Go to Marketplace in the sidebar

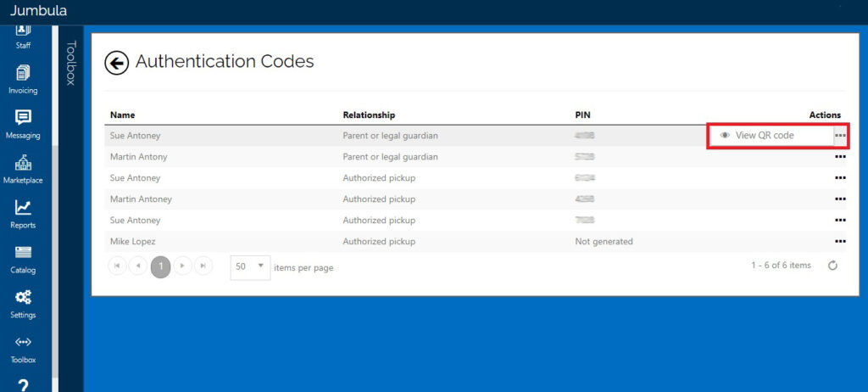(x=23, y=170)
